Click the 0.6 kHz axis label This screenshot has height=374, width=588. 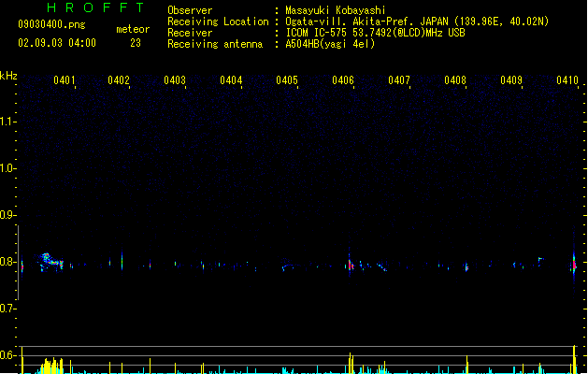point(8,355)
